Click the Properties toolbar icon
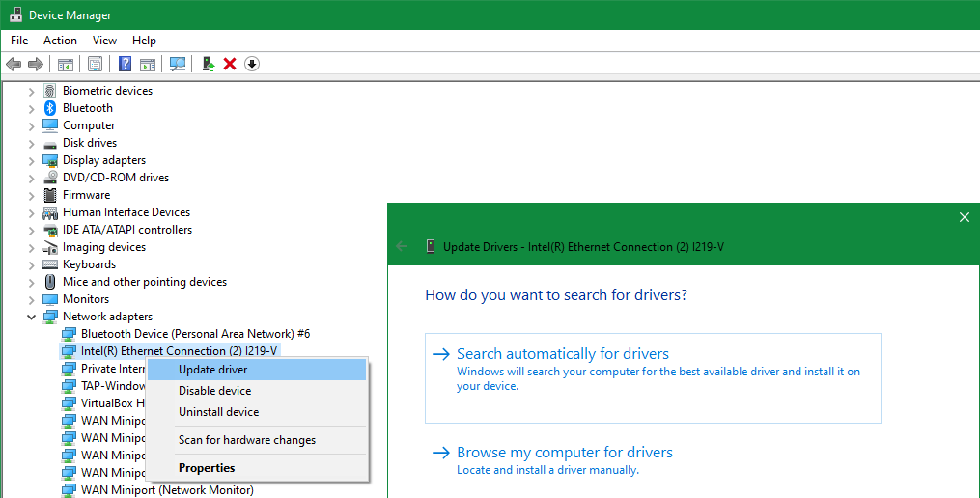 (x=95, y=64)
